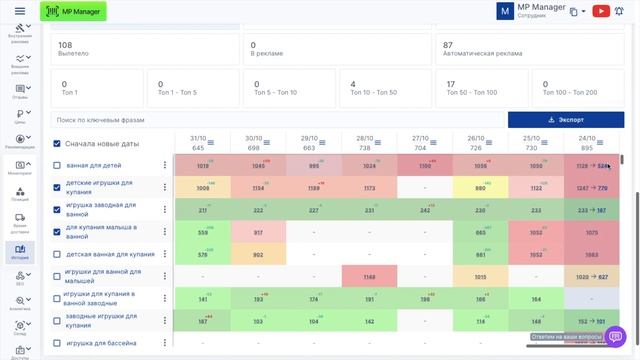Filter by Топ 50 - Топ 100
The height and width of the screenshot is (360, 640).
click(x=482, y=88)
